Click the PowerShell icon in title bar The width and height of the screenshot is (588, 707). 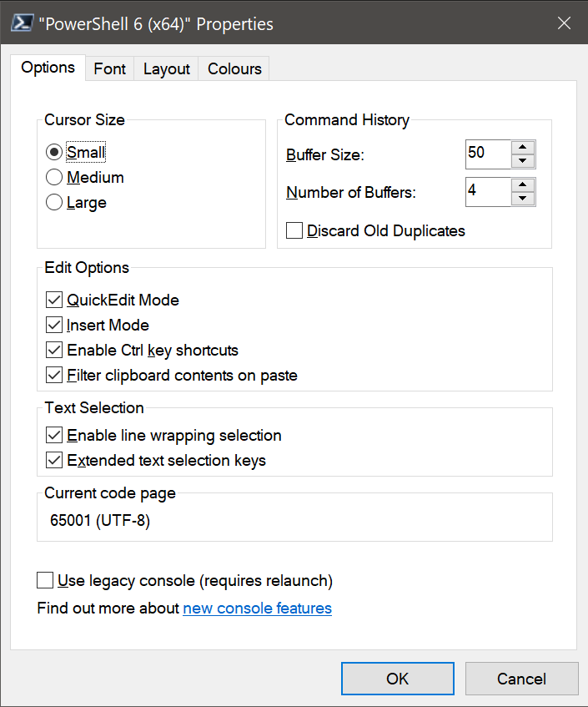point(22,23)
